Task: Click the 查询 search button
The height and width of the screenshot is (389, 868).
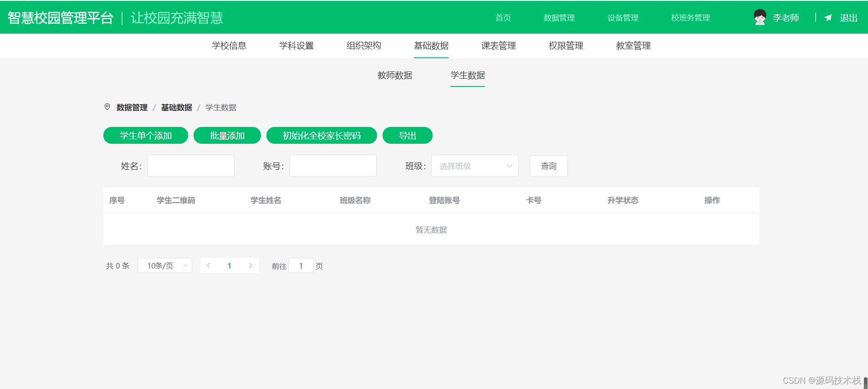Action: point(549,166)
